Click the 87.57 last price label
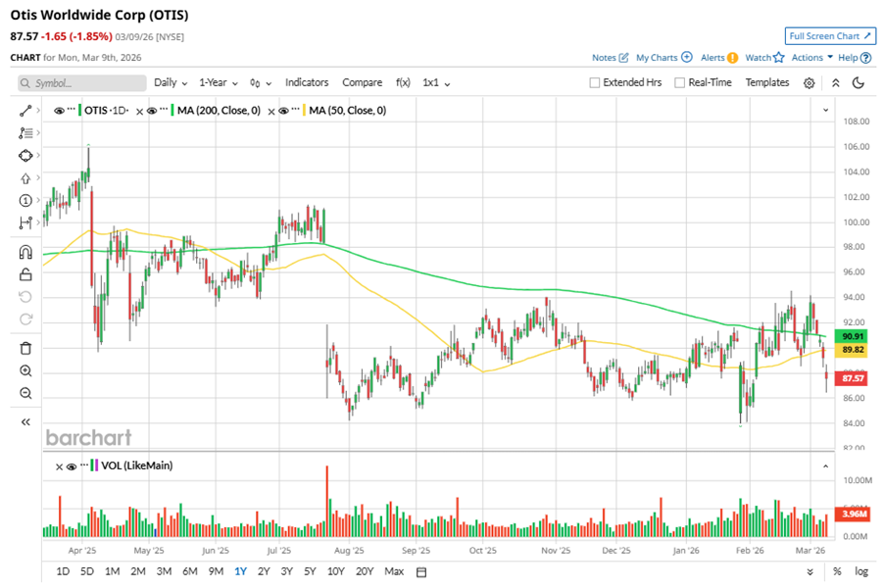884x588 pixels. [853, 378]
